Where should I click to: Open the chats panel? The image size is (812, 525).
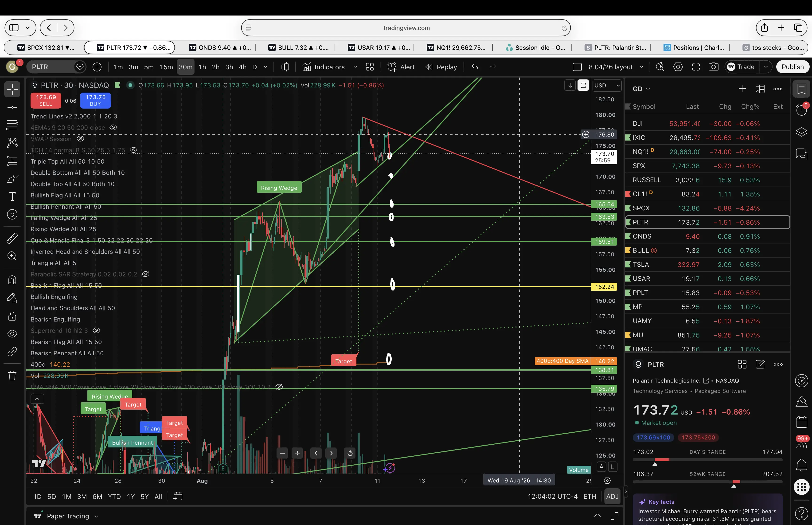tap(801, 154)
